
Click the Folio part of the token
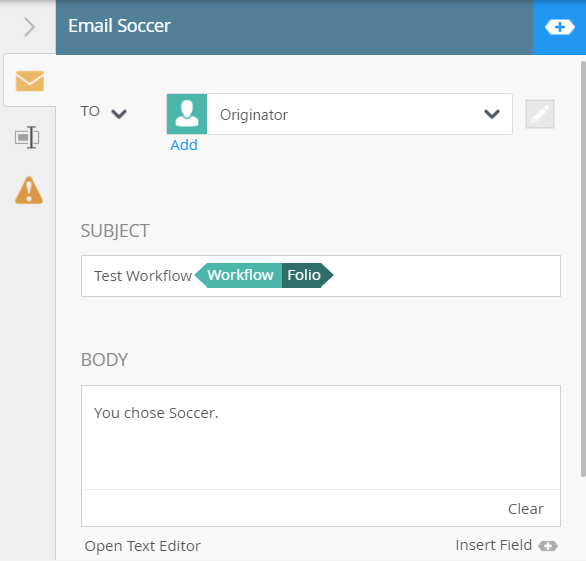[304, 275]
